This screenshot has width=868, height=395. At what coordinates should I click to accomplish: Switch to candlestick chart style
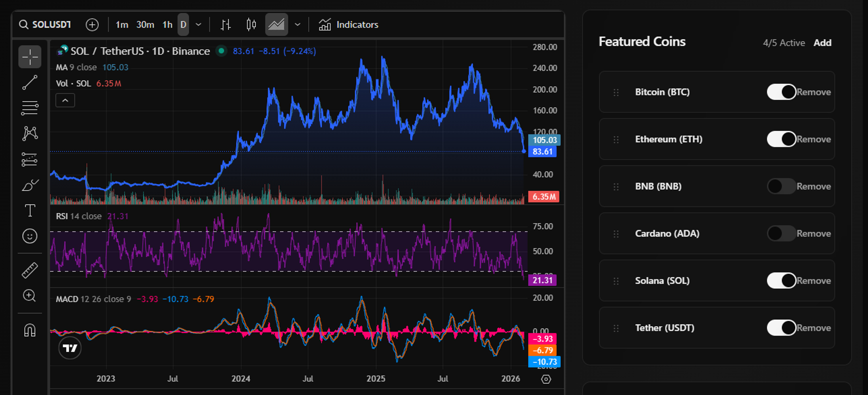coord(251,25)
